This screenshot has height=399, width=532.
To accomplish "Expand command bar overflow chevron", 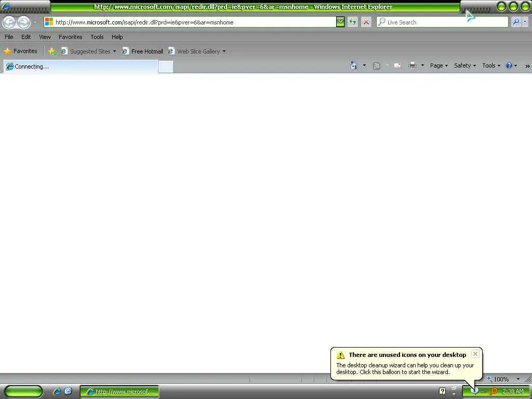I will point(527,66).
